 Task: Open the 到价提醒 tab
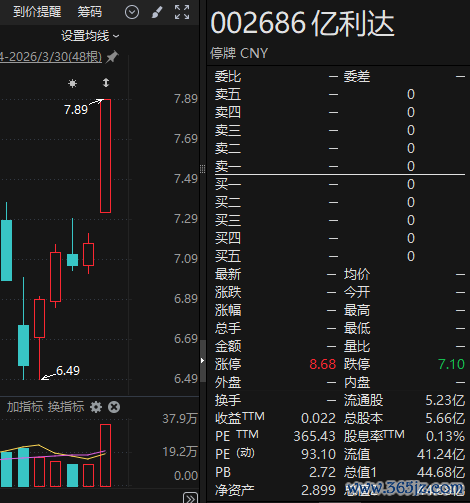pos(37,12)
